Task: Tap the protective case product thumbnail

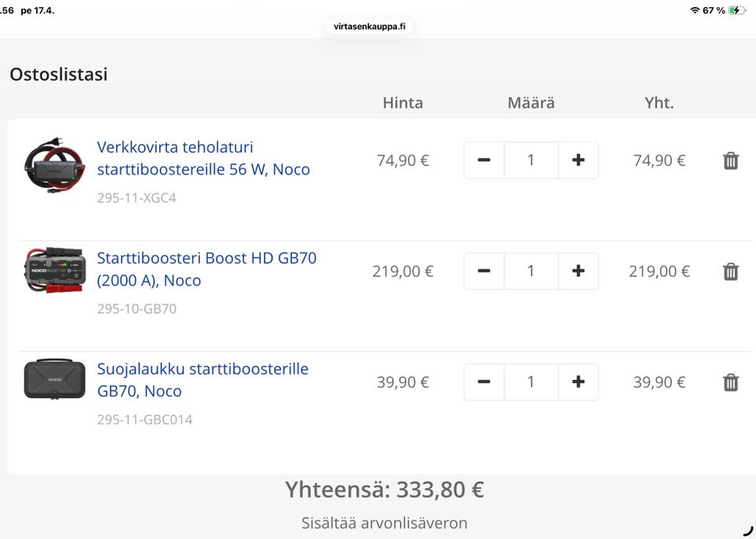Action: [x=54, y=379]
